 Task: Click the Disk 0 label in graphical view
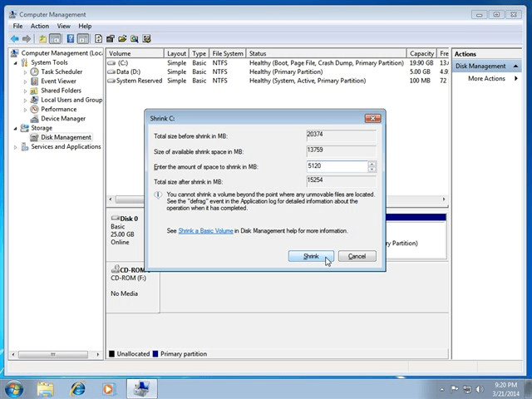coord(129,219)
